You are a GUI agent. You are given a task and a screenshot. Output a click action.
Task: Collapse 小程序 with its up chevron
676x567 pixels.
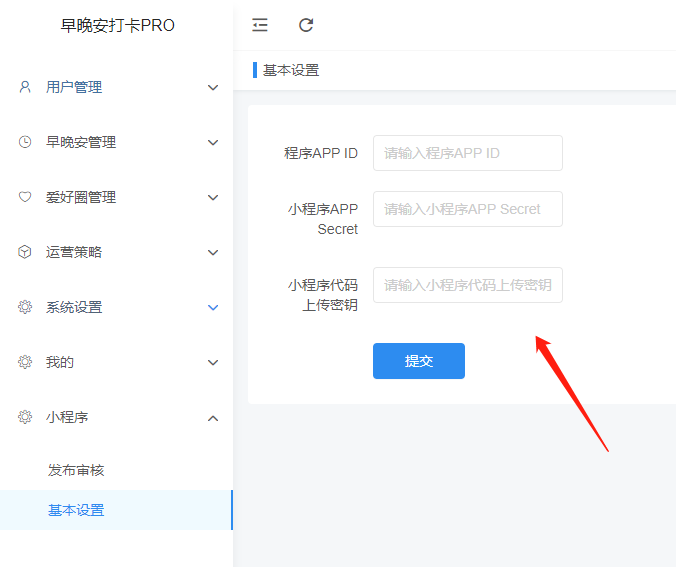213,418
